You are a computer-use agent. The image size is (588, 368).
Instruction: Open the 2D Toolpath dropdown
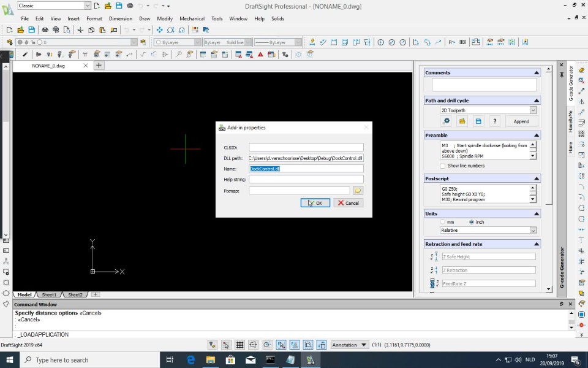click(x=533, y=110)
